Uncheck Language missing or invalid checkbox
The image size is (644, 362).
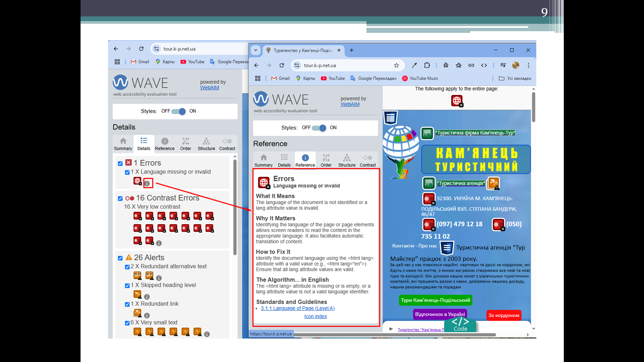point(127,172)
